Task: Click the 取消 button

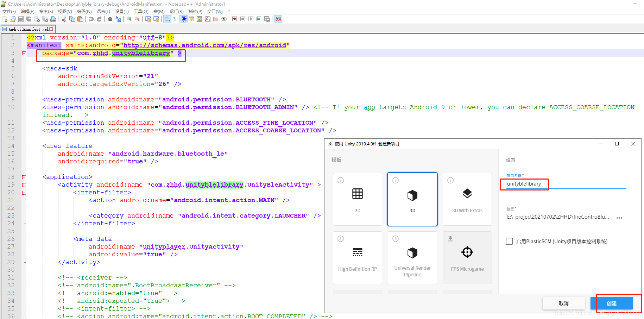Action: tap(563, 303)
